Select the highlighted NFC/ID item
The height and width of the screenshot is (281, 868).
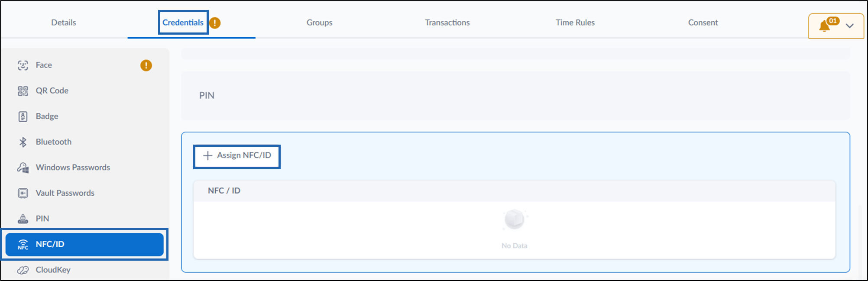coord(85,245)
